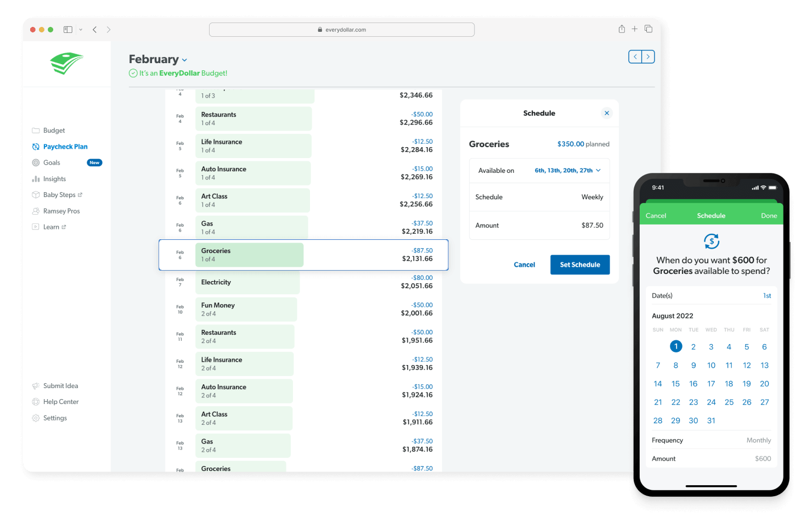
Task: Open Help Center lifebuoy icon
Action: tap(36, 402)
